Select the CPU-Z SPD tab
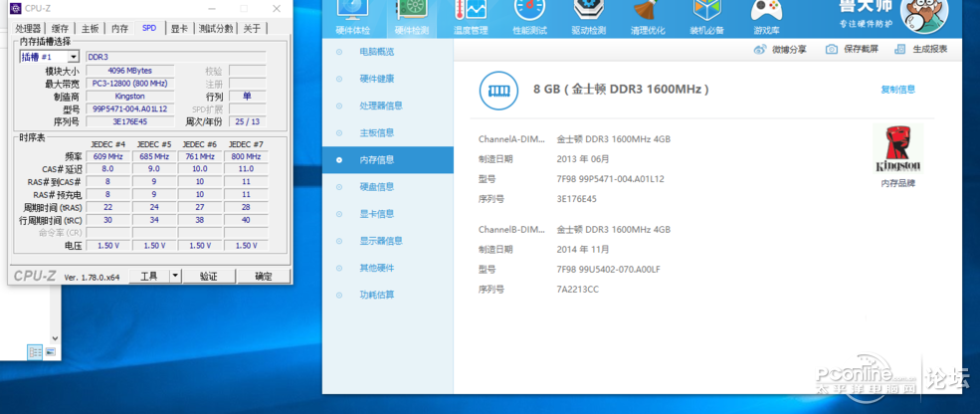The height and width of the screenshot is (414, 980). click(149, 28)
